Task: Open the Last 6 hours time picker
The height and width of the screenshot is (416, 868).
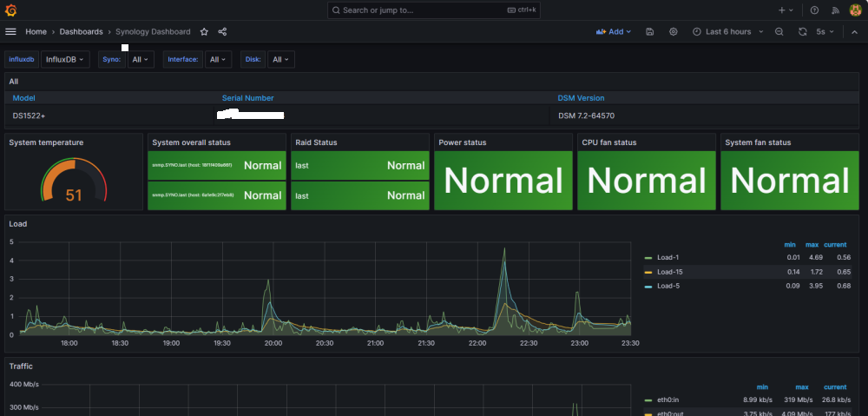Action: coord(728,31)
